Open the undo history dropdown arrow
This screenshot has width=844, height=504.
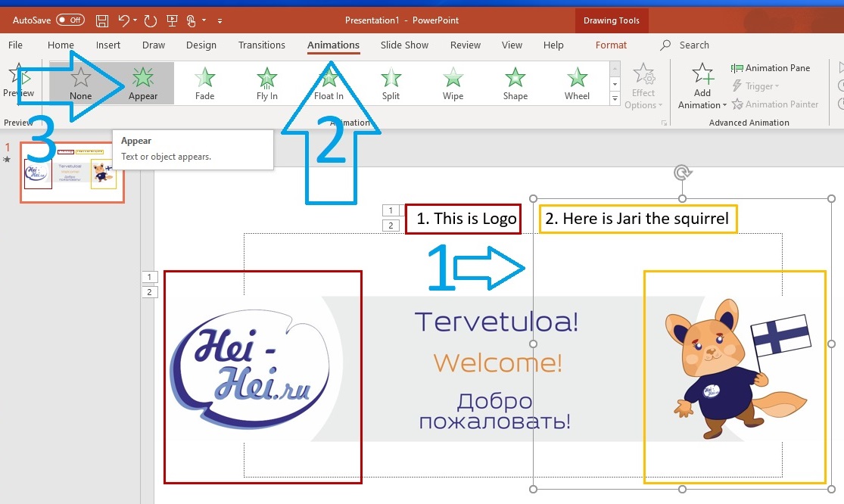click(x=135, y=20)
